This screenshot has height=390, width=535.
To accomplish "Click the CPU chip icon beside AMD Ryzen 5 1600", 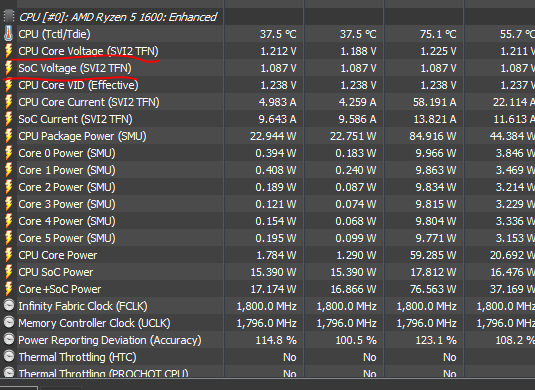I will click(9, 16).
